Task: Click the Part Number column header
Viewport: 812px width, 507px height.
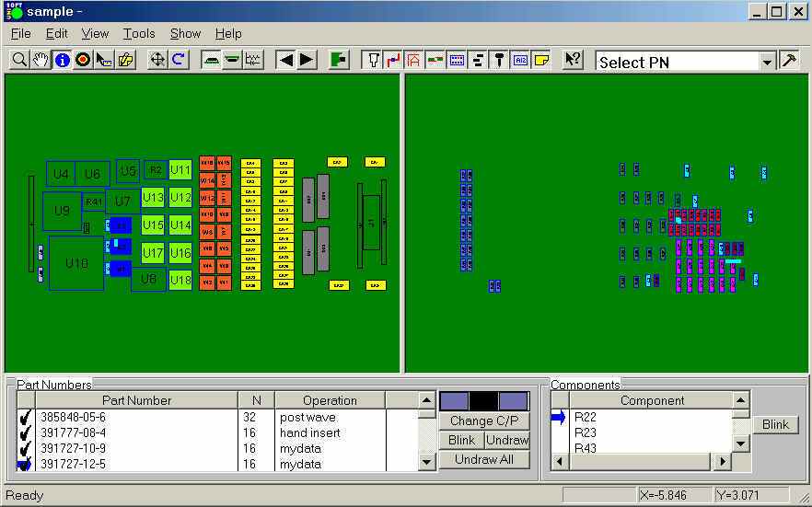Action: (x=136, y=400)
